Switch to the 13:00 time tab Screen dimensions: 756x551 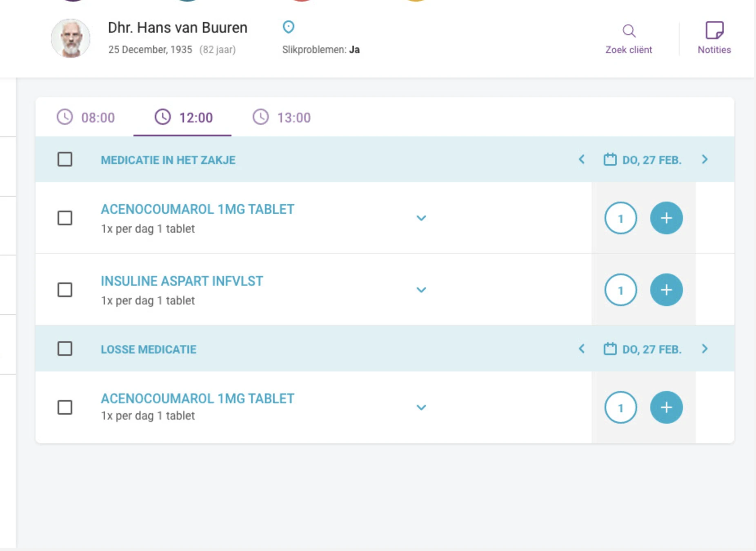[282, 118]
